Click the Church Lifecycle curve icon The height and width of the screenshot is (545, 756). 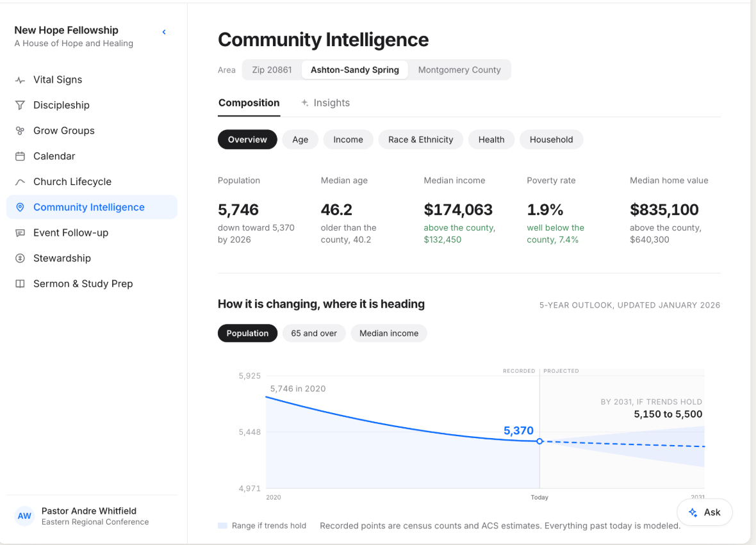coord(20,182)
